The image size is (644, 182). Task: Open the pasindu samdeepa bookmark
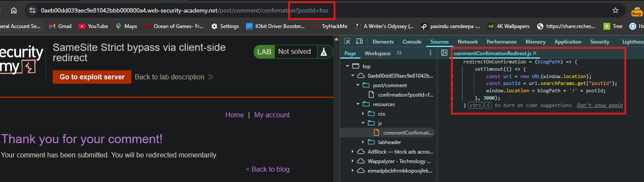[x=450, y=26]
